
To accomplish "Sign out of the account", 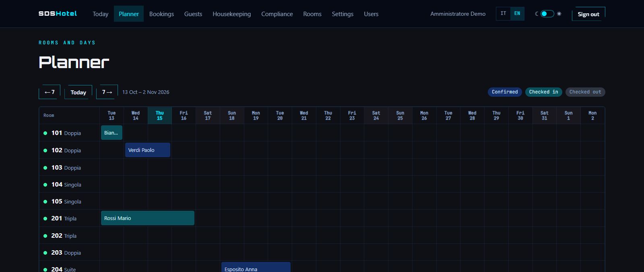I will coord(588,14).
